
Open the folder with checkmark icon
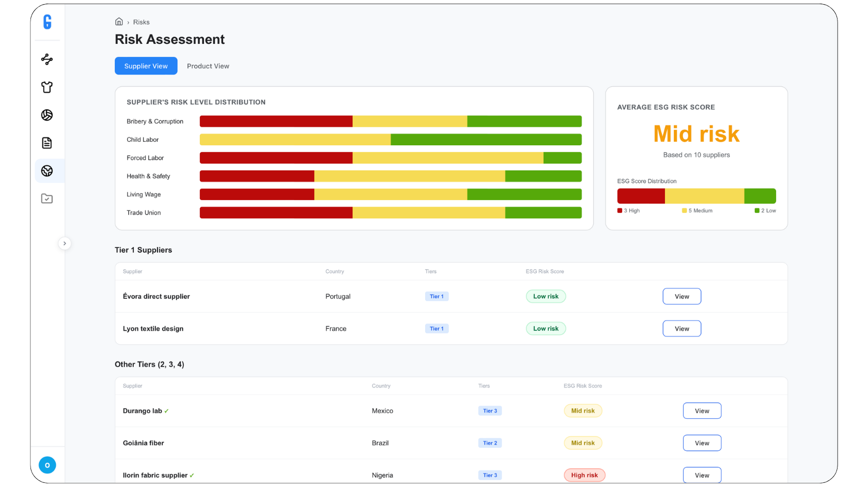click(x=47, y=199)
